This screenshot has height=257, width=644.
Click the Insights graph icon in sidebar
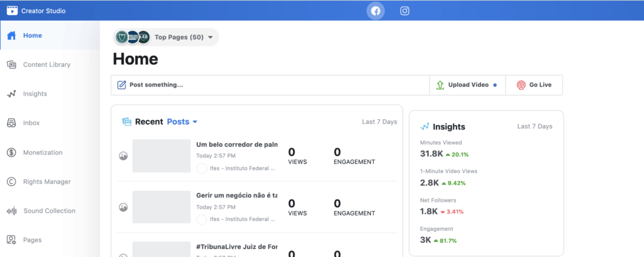[11, 94]
